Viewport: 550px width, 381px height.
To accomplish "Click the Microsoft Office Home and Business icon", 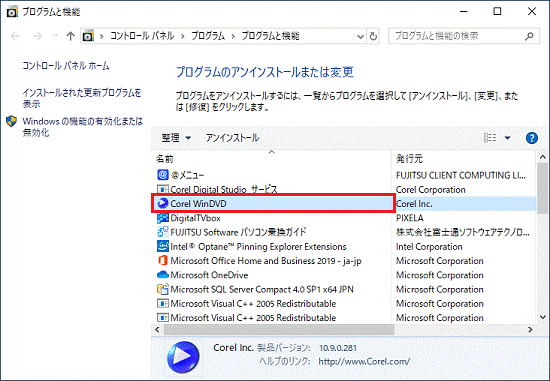I will (x=163, y=261).
